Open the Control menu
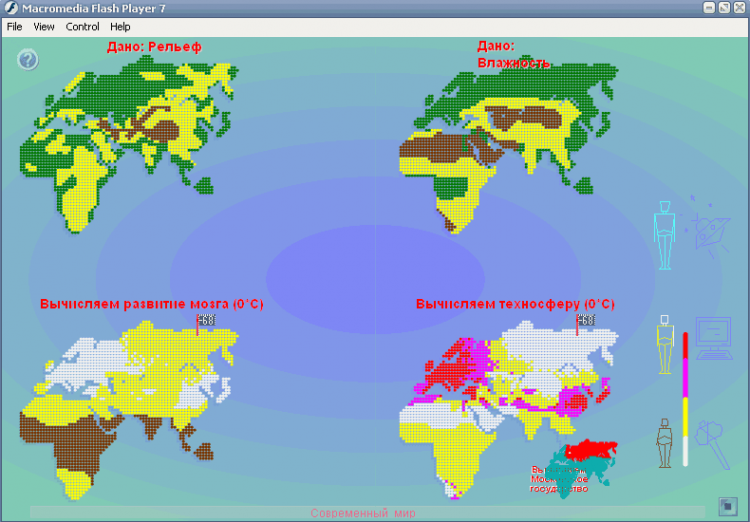Viewport: 750px width, 522px height. (x=82, y=27)
